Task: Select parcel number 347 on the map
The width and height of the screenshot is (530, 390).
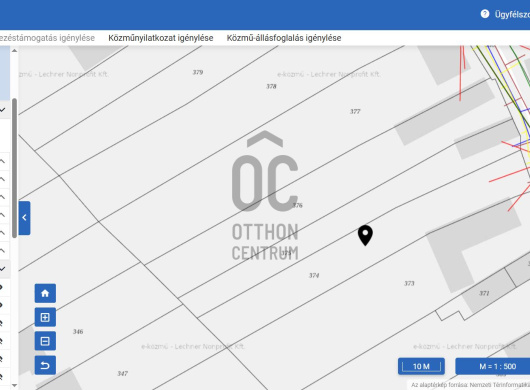Action: tap(122, 373)
